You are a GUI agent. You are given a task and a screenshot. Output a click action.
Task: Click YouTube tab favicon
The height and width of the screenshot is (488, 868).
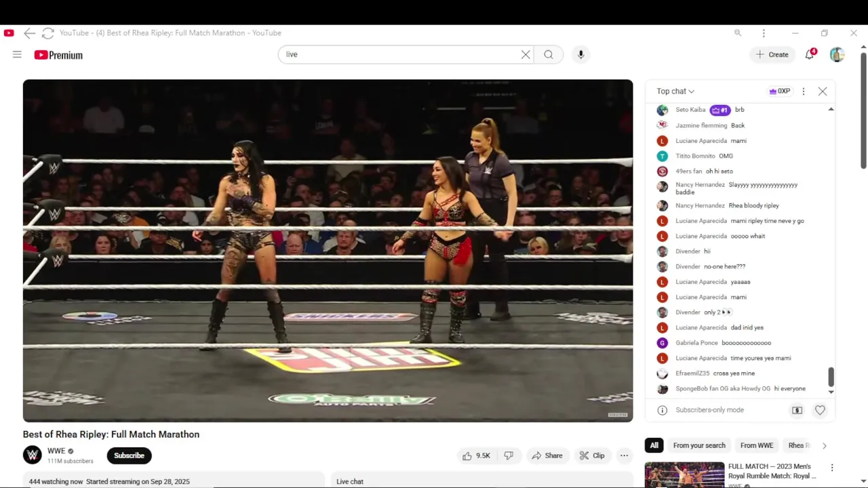(x=9, y=33)
